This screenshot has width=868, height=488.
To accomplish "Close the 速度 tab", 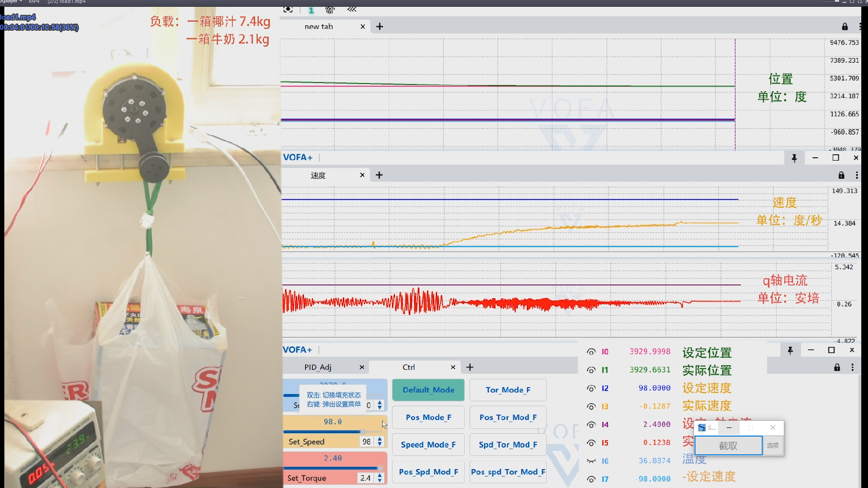I will (362, 175).
